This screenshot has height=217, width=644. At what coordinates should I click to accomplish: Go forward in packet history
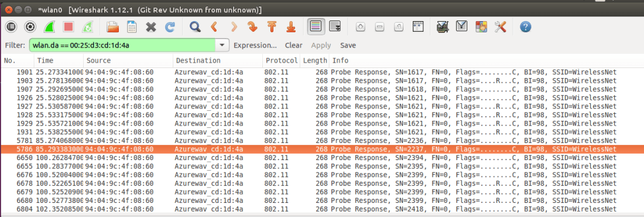[234, 27]
